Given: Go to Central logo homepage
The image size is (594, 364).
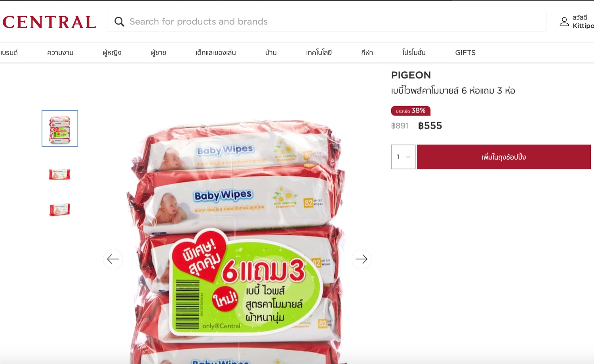Looking at the screenshot, I should pos(49,22).
